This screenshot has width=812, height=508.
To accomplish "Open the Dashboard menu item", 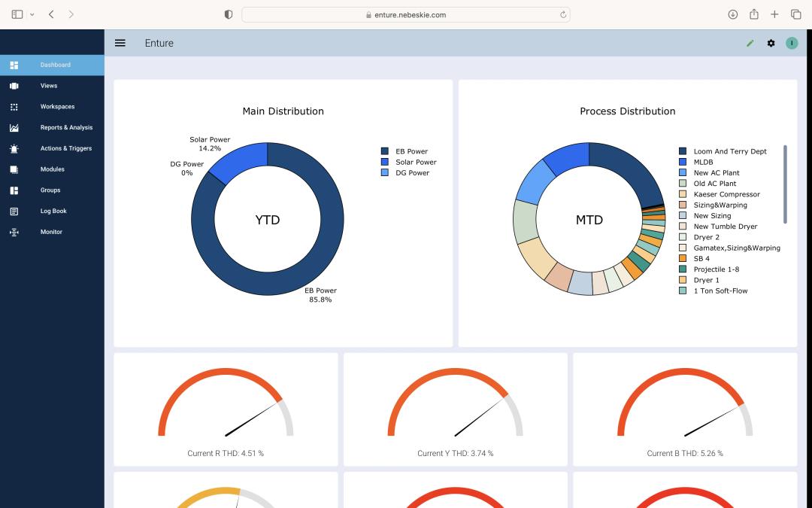I will coord(52,65).
